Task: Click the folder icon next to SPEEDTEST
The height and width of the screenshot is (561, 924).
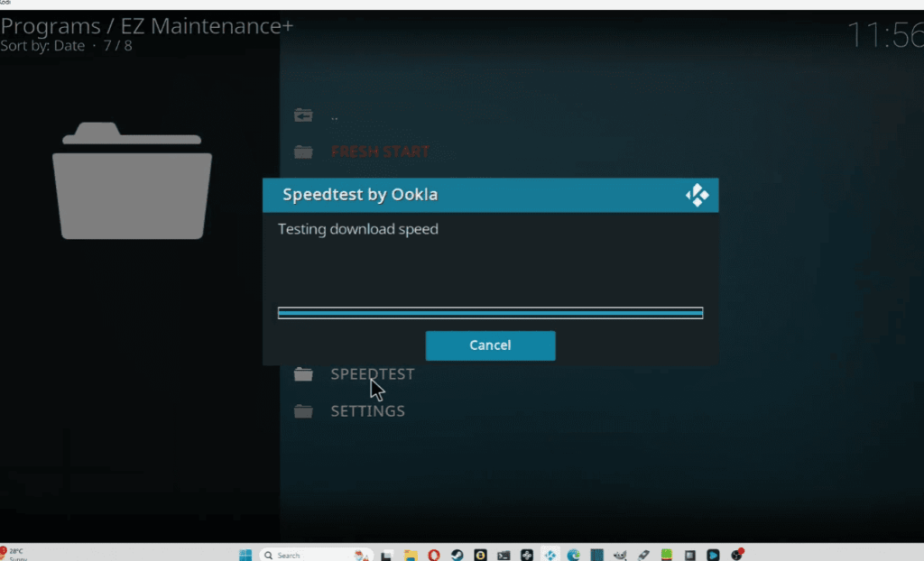Action: [x=303, y=374]
